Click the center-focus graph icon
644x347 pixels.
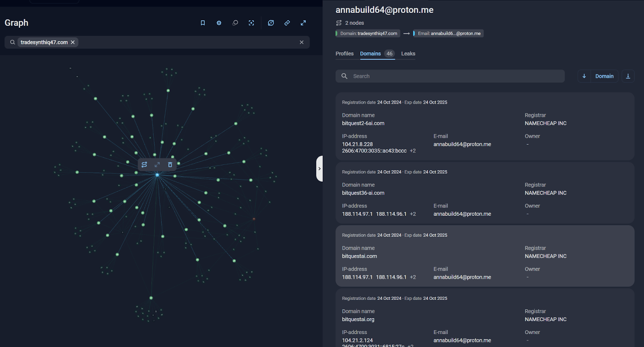pyautogui.click(x=251, y=23)
